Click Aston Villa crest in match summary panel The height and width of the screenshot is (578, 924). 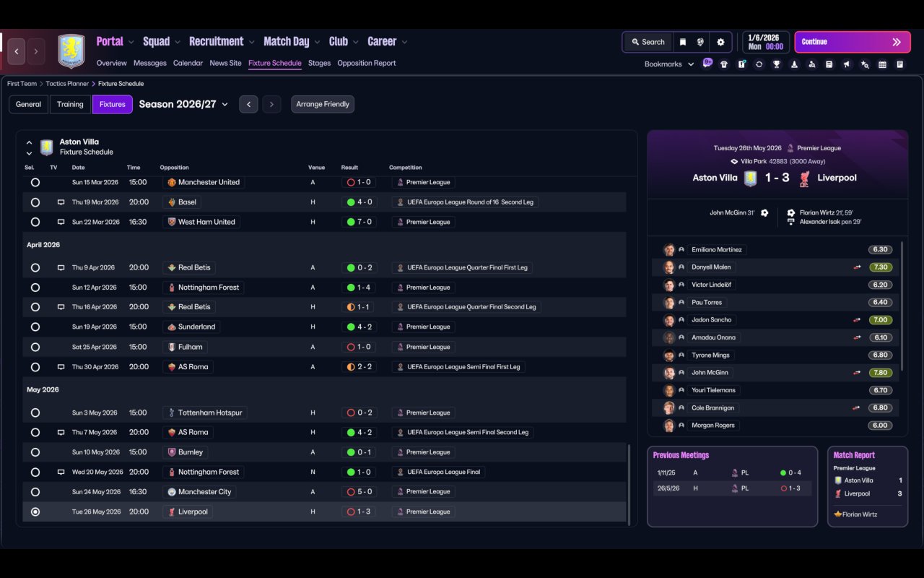tap(750, 178)
